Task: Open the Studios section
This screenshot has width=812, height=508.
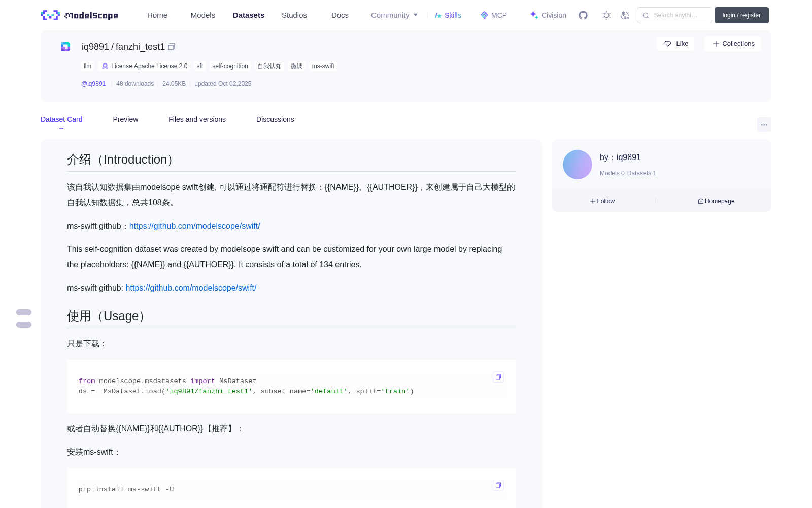Action: [294, 15]
